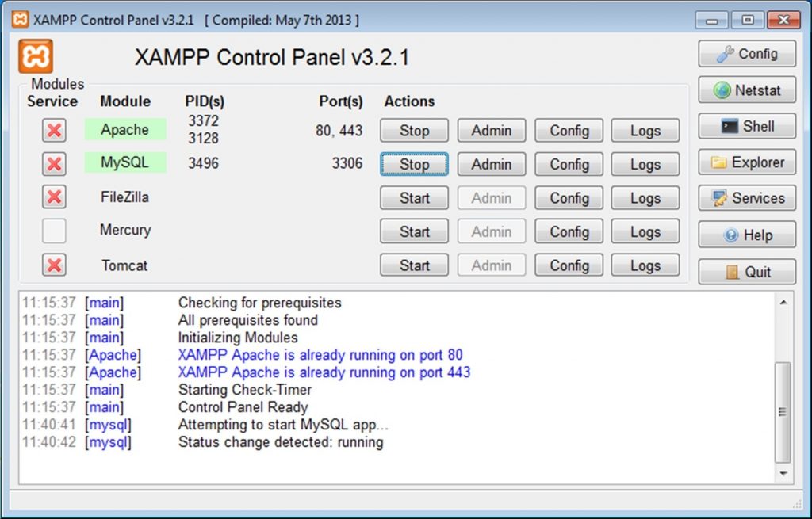Viewport: 812px width, 519px height.
Task: View the MySQL Logs
Action: pos(645,164)
